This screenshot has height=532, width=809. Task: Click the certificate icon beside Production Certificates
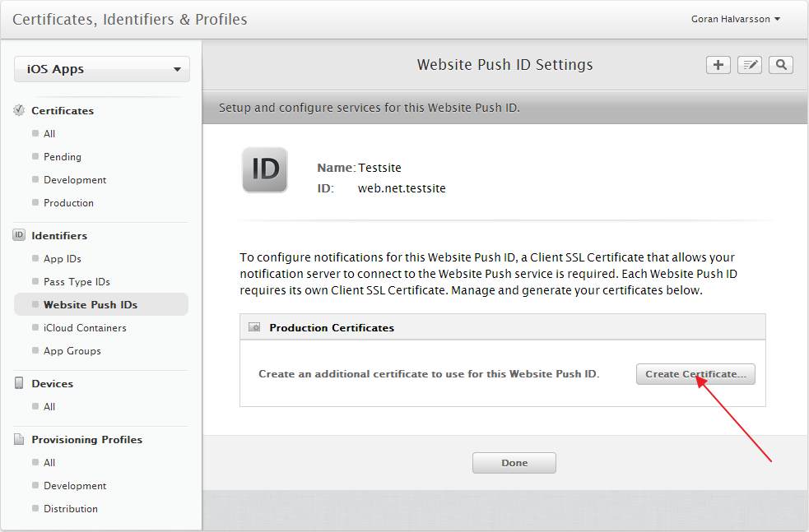254,326
